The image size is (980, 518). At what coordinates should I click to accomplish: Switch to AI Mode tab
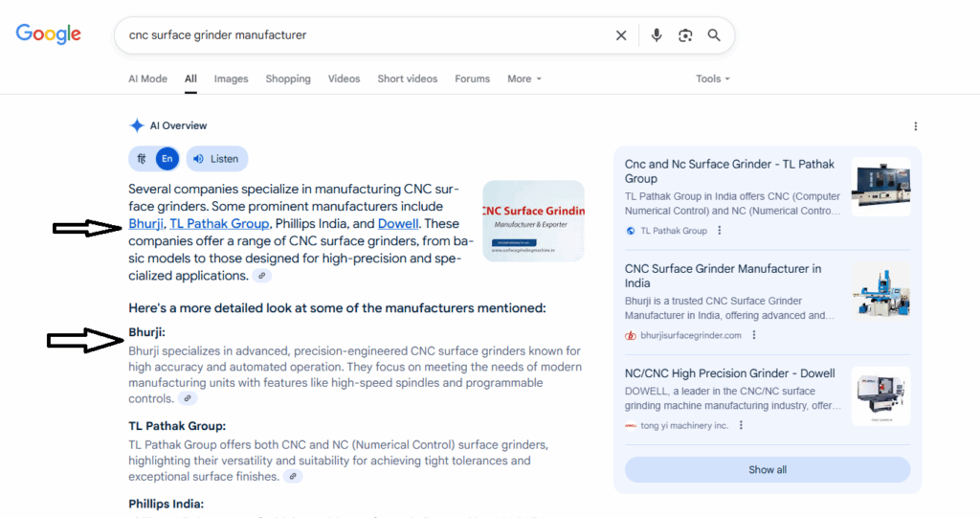coord(147,79)
